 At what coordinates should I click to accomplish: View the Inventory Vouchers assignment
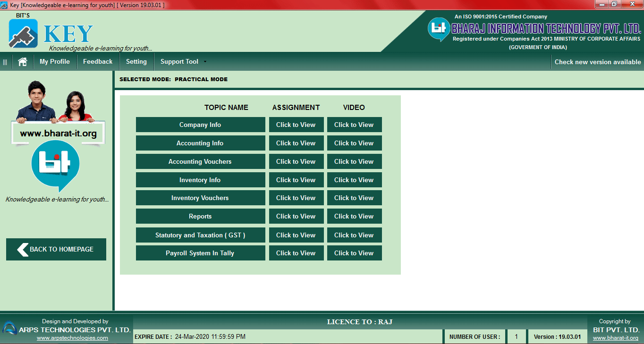tap(297, 198)
